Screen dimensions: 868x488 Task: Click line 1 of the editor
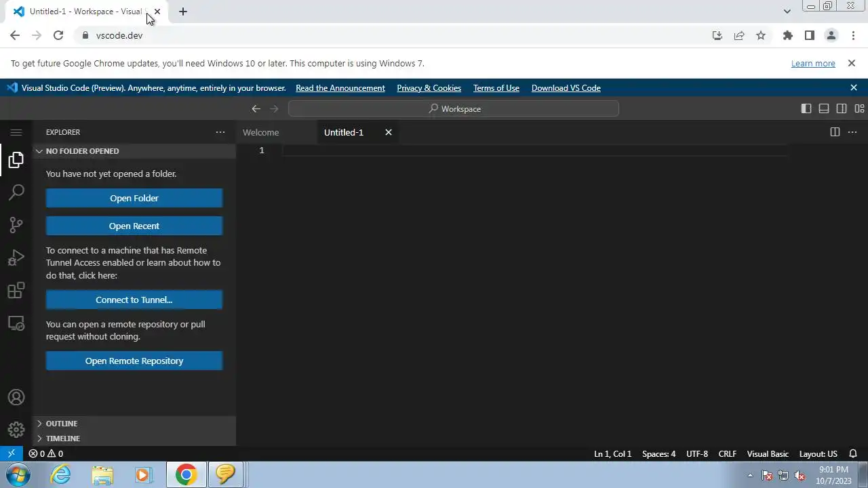(x=534, y=150)
